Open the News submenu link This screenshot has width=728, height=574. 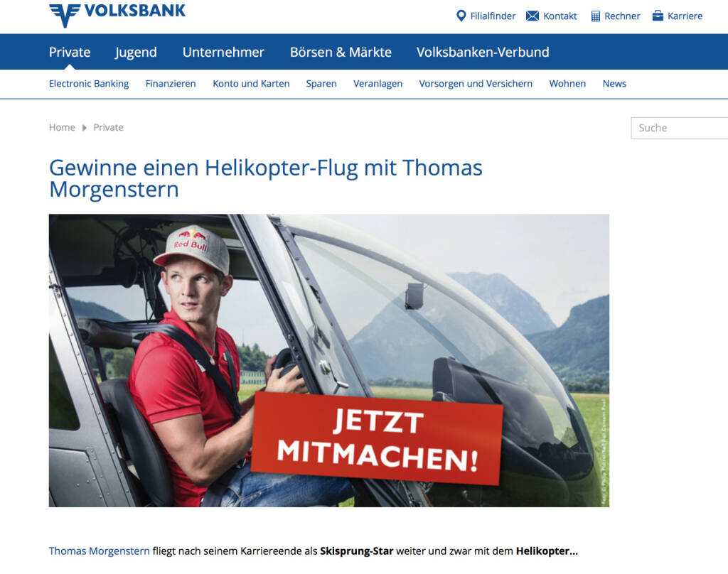[615, 84]
